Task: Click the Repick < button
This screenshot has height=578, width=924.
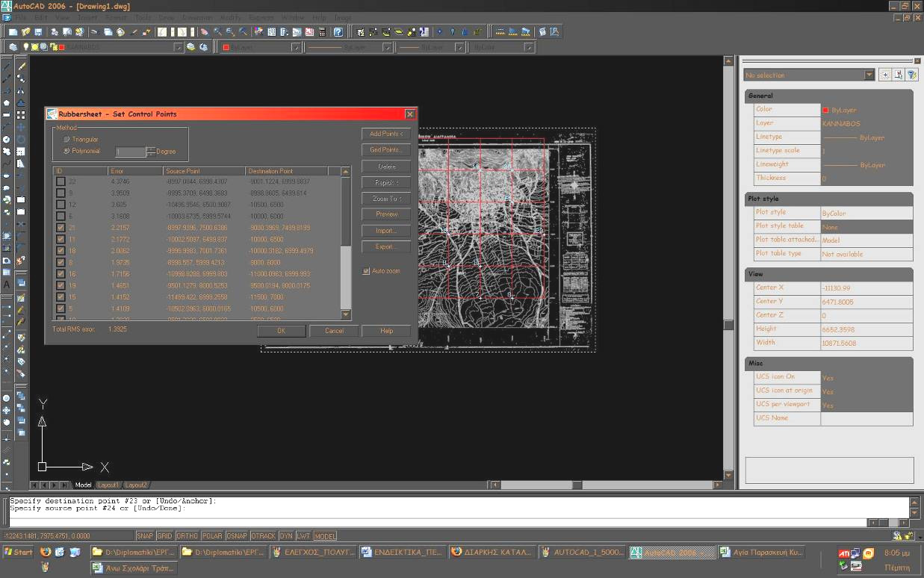Action: [x=387, y=182]
